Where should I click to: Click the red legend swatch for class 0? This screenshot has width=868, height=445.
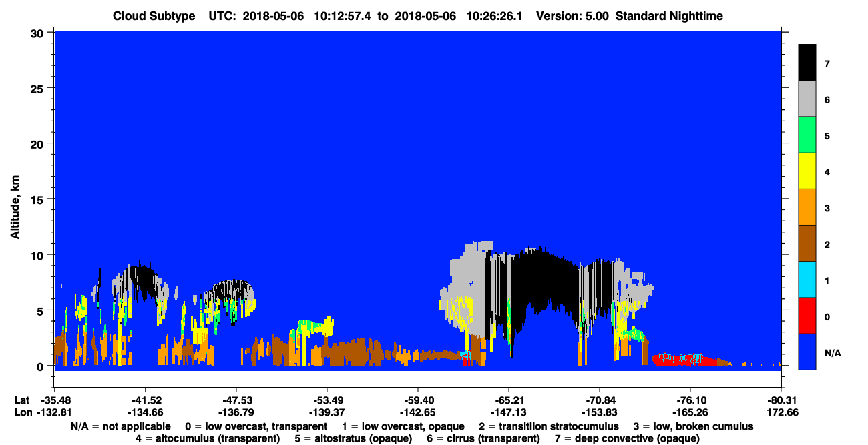tap(807, 316)
